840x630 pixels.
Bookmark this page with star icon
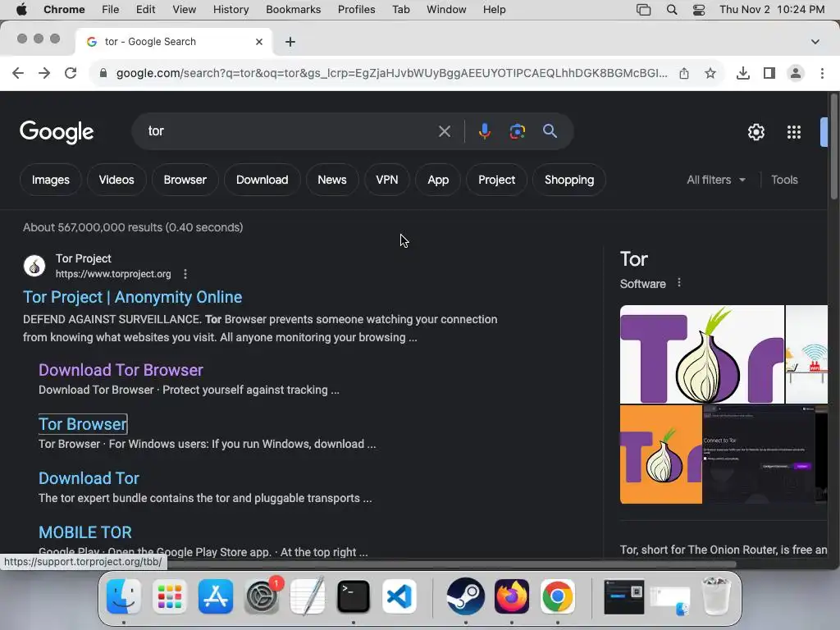coord(710,73)
